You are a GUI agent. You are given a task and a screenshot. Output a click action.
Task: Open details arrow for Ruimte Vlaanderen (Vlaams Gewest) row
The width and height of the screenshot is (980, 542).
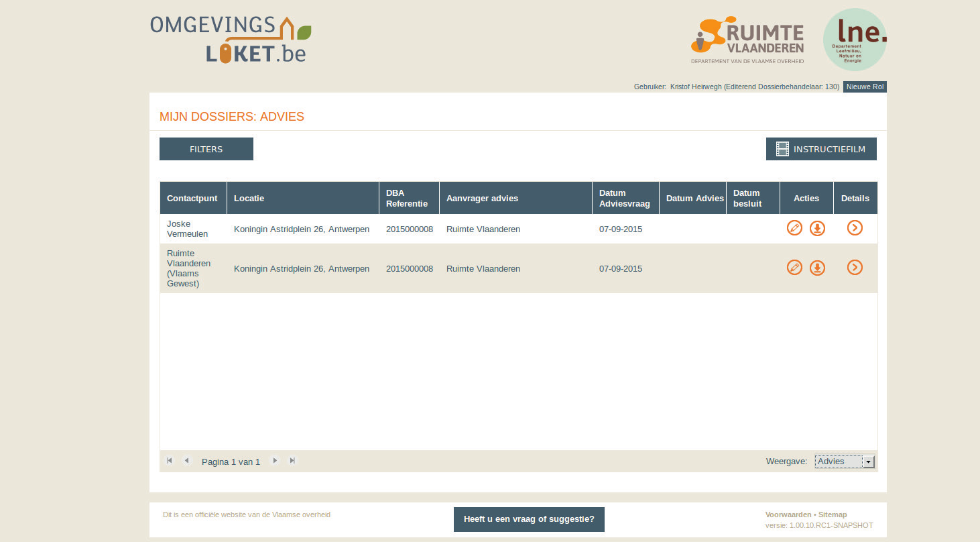click(x=855, y=268)
